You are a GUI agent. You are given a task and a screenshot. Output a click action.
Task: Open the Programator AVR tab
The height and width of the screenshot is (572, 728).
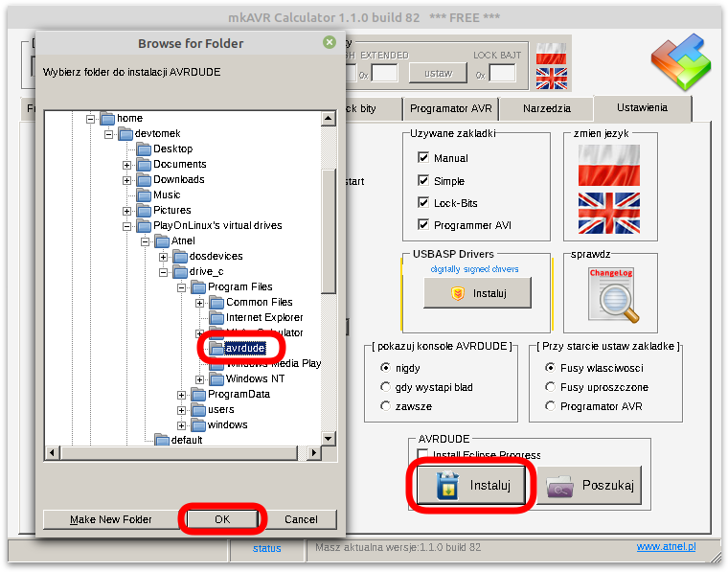click(x=449, y=109)
